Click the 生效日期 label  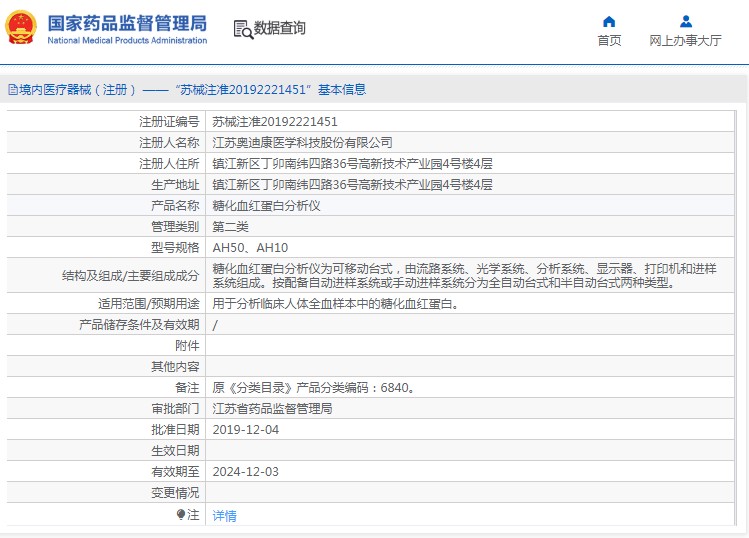[x=175, y=451]
